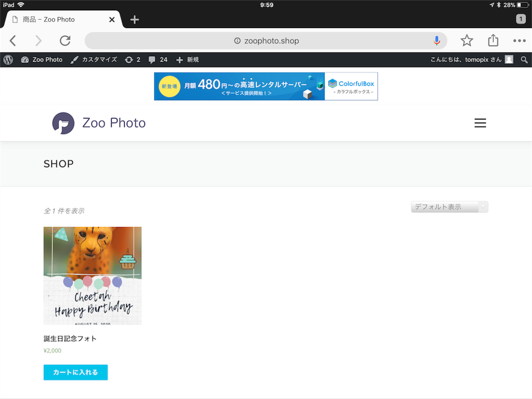Click the ¥2,000 price text

[52, 351]
